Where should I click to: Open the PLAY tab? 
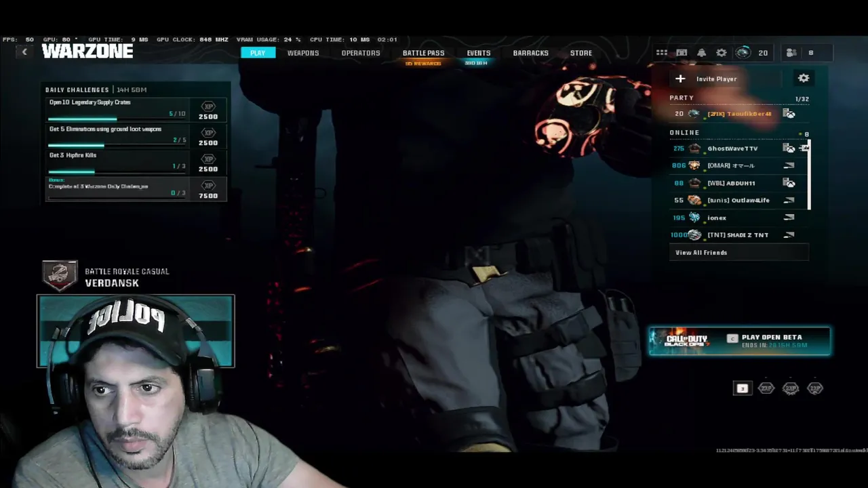click(258, 53)
